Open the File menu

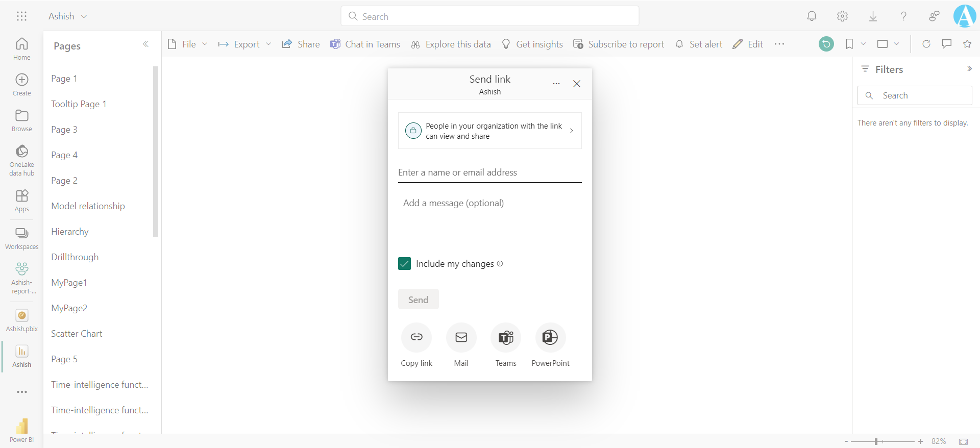coord(188,44)
